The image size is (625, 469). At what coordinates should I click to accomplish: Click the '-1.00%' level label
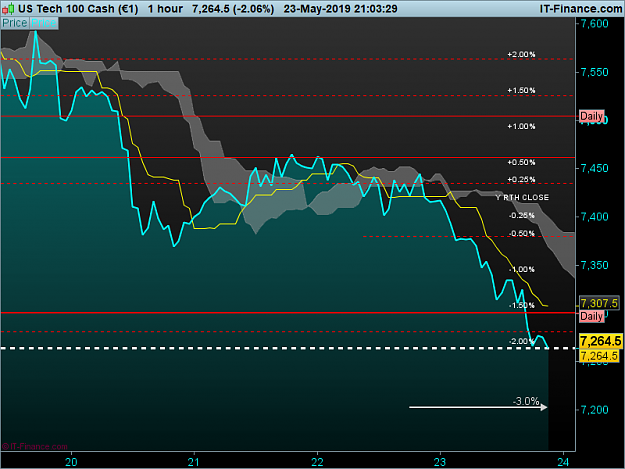tap(521, 269)
